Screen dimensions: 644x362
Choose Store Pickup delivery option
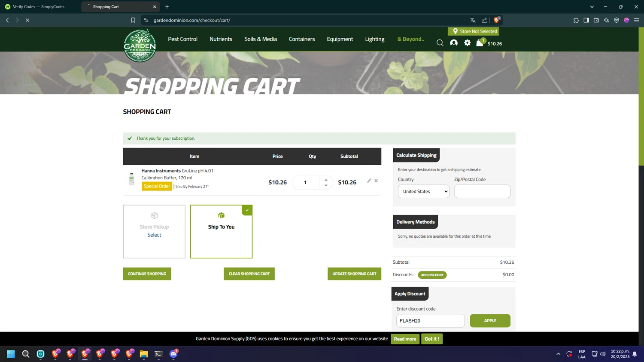click(154, 232)
